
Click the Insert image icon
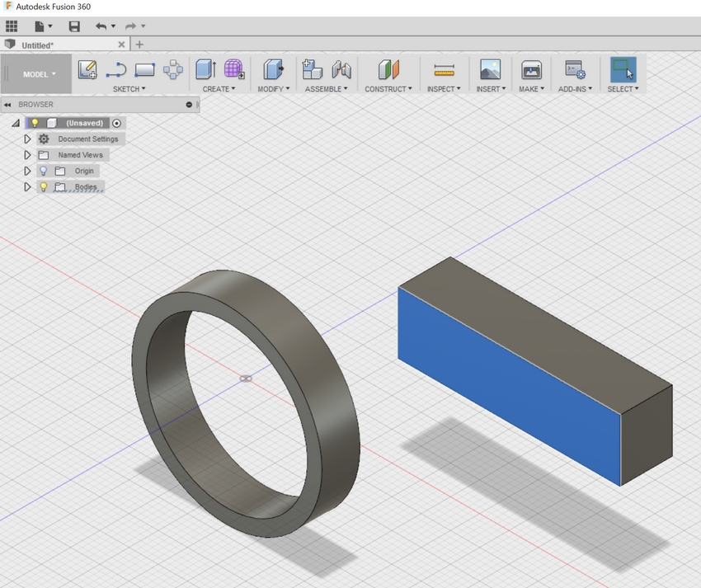pos(490,70)
